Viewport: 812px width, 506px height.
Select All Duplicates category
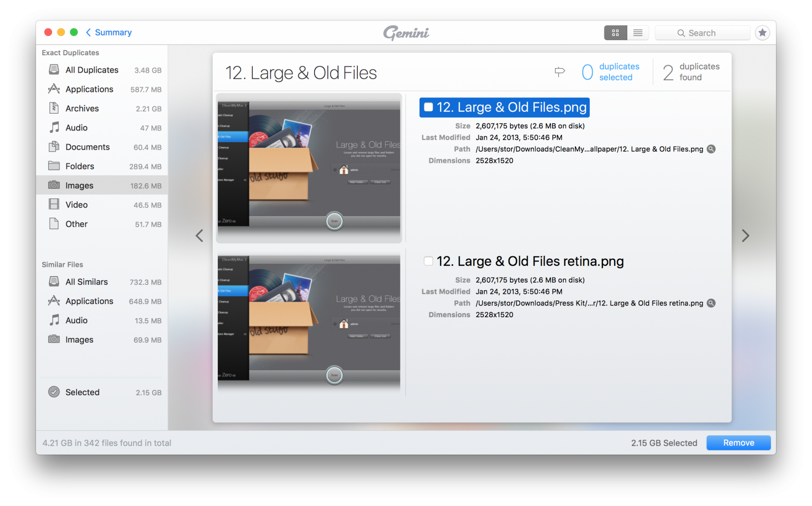click(x=102, y=70)
